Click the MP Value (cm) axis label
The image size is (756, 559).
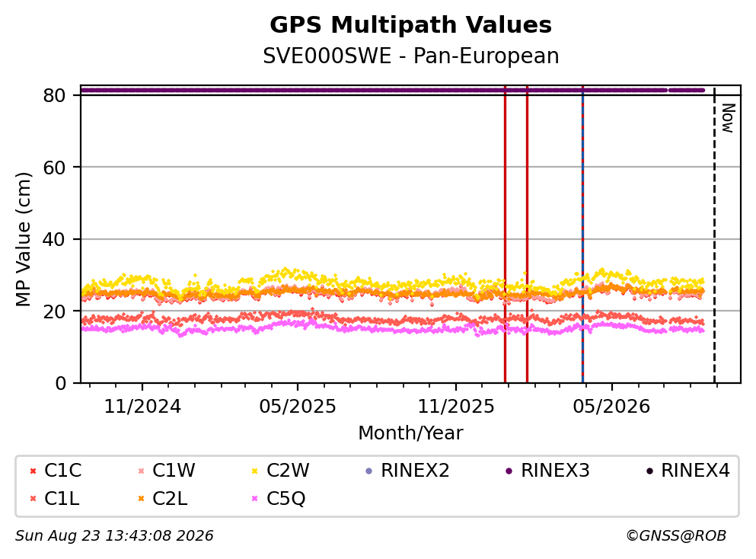pos(23,239)
